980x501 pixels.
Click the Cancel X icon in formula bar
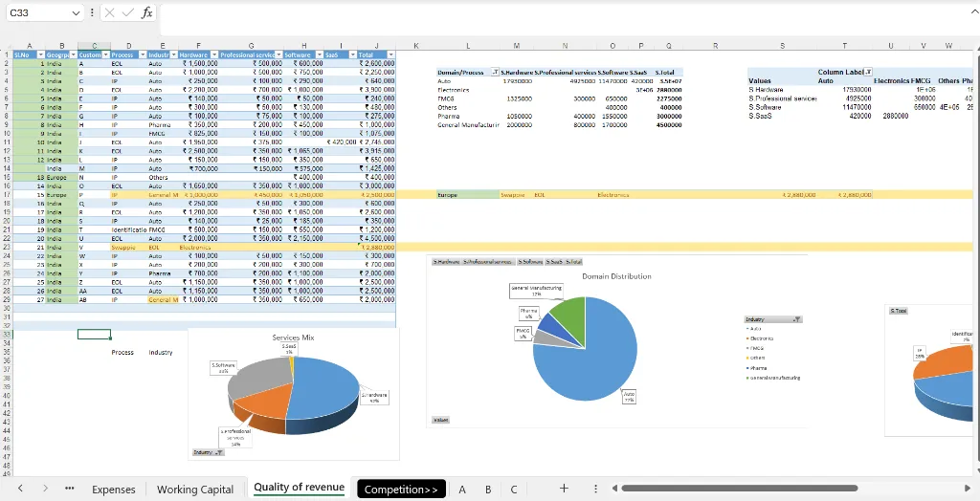109,13
